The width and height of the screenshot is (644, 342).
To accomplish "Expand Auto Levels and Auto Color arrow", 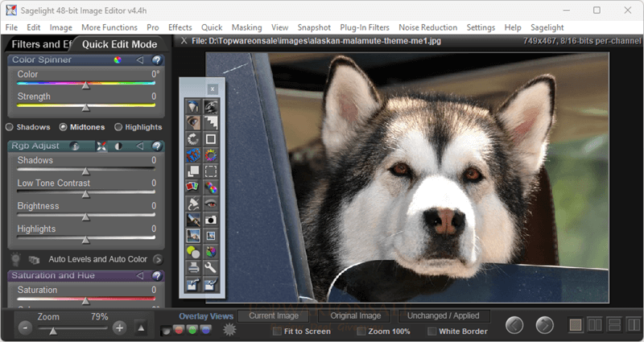I will [158, 259].
